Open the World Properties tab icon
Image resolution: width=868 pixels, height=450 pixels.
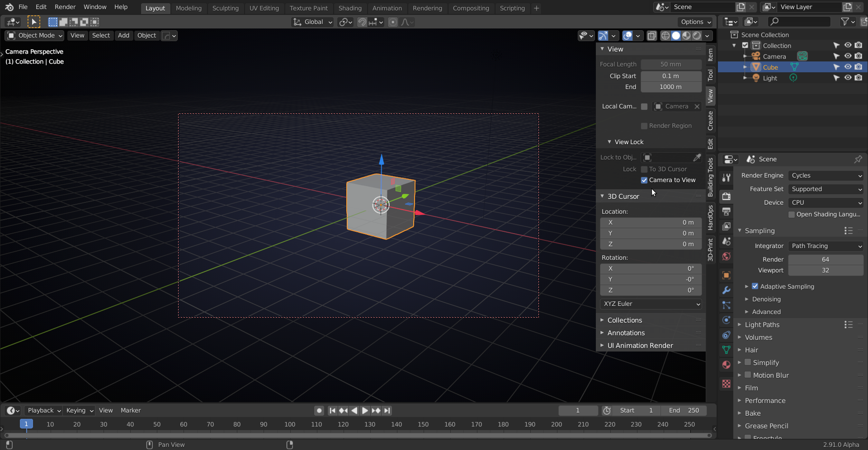click(726, 257)
